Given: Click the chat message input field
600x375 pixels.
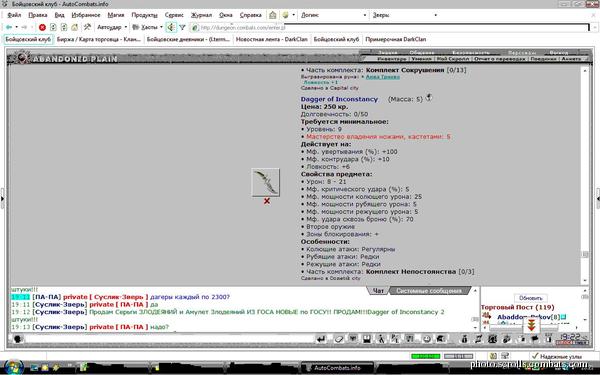Looking at the screenshot, I should click(x=170, y=339).
